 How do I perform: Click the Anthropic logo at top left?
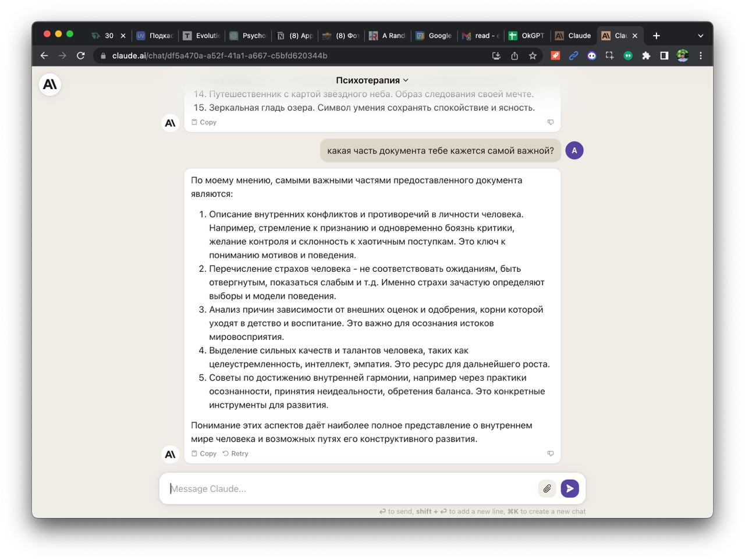point(50,84)
